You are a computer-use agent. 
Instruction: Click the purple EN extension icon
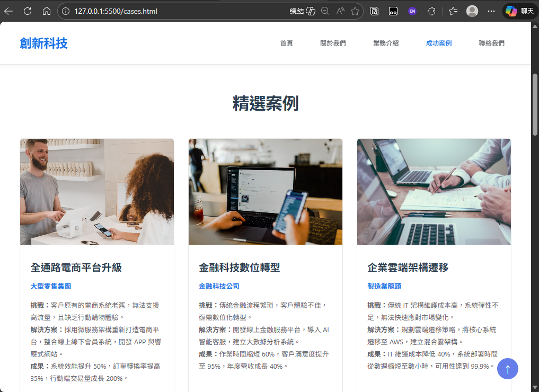(412, 11)
